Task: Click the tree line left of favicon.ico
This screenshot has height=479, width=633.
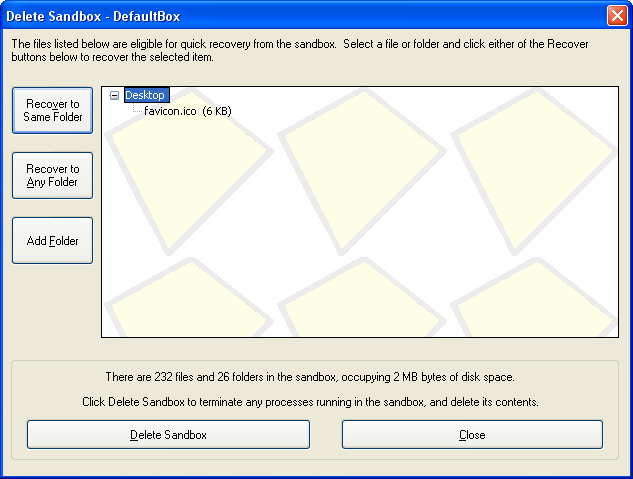Action: [136, 111]
